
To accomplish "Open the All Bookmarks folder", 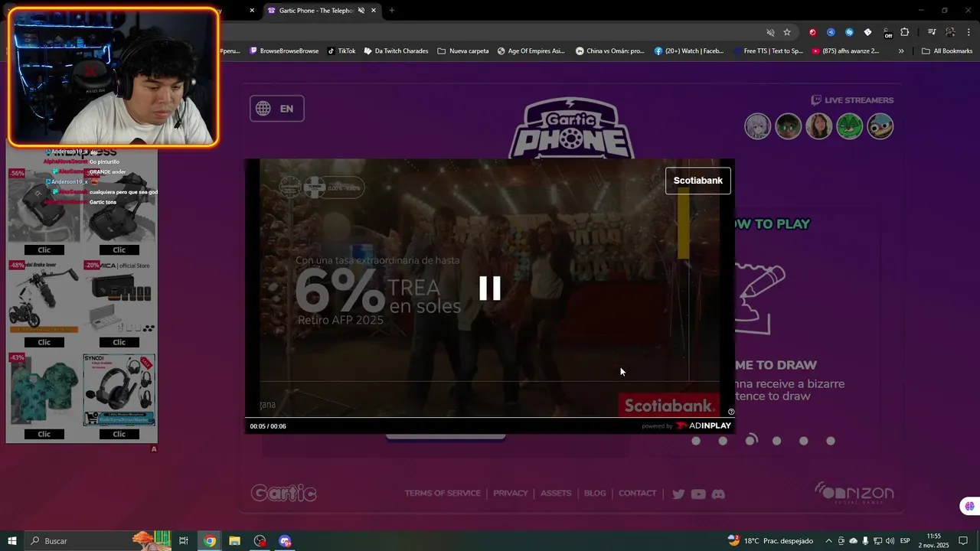I will pos(947,51).
